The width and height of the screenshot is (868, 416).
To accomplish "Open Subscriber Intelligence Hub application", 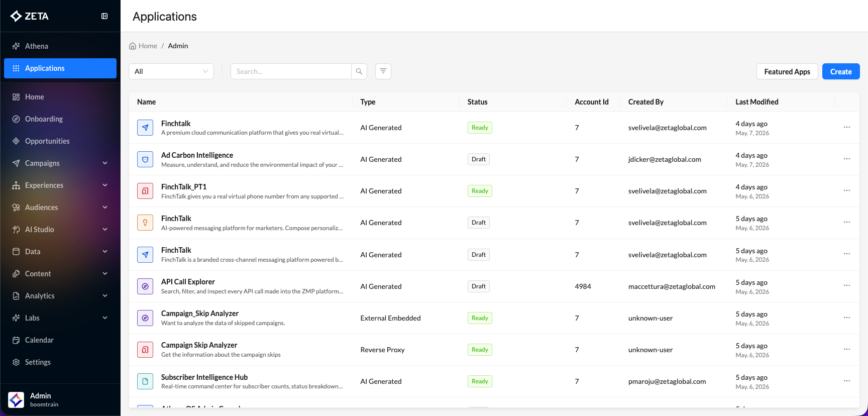I will tap(204, 377).
